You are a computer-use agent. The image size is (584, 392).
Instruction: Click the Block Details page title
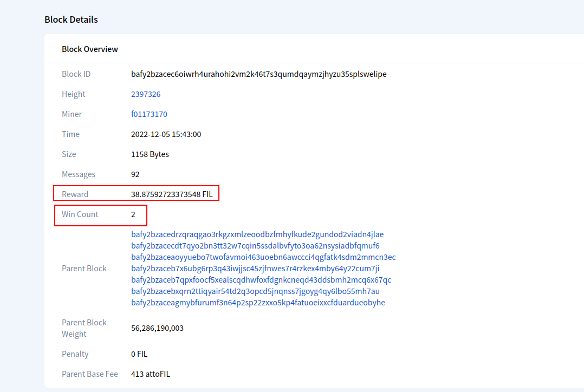71,19
